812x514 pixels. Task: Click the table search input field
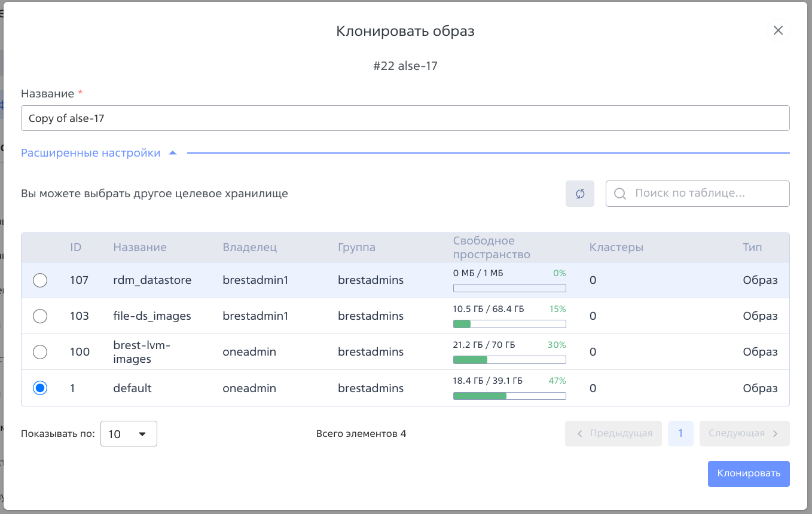click(x=706, y=194)
